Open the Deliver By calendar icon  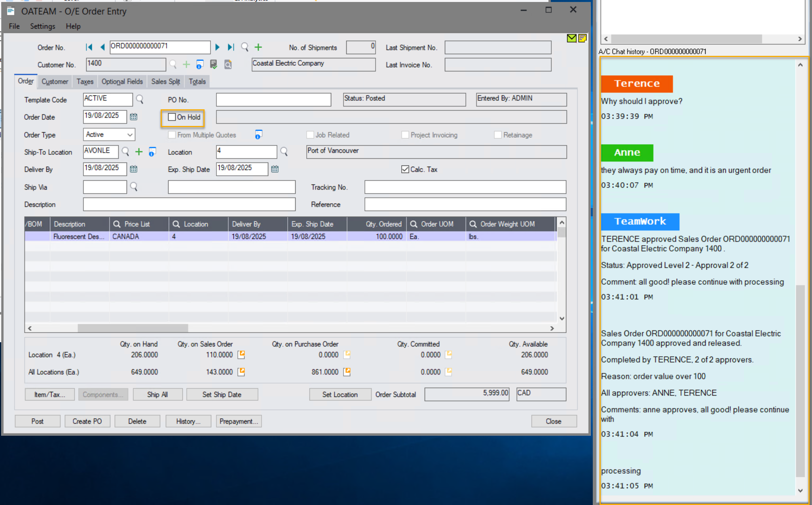pyautogui.click(x=133, y=169)
